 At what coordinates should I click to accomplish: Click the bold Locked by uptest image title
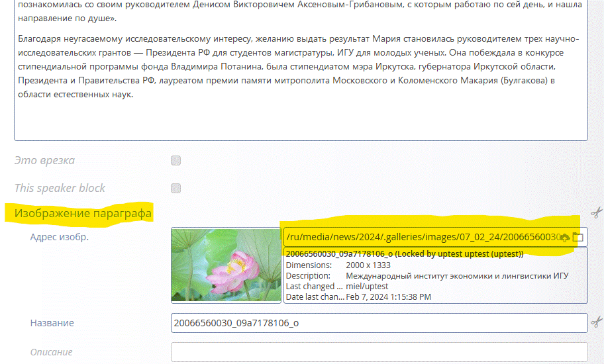[x=404, y=254]
